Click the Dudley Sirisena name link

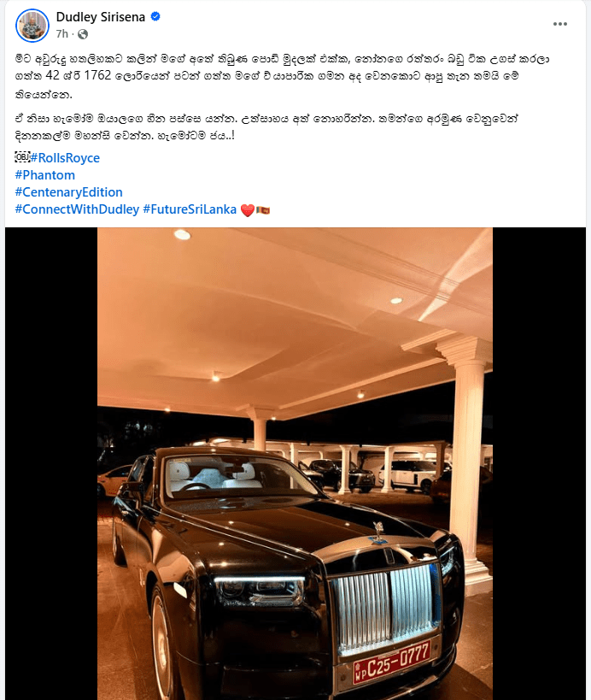101,17
